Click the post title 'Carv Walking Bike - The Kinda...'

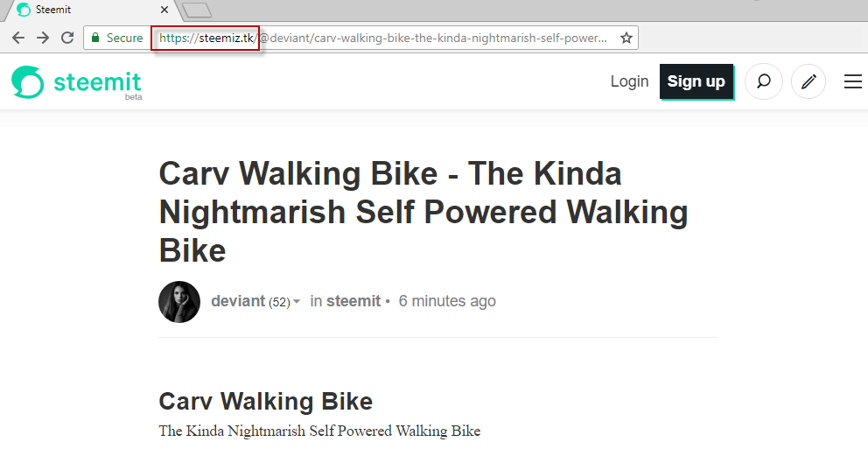click(x=423, y=212)
